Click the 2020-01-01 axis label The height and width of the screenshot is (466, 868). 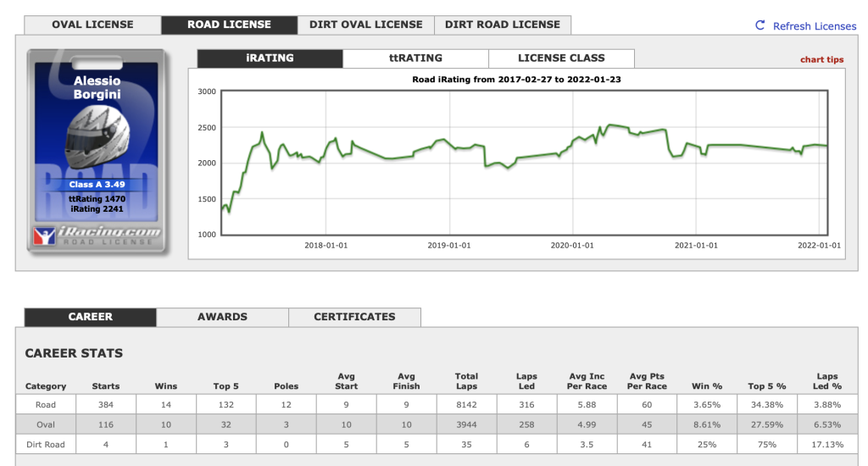pos(572,245)
